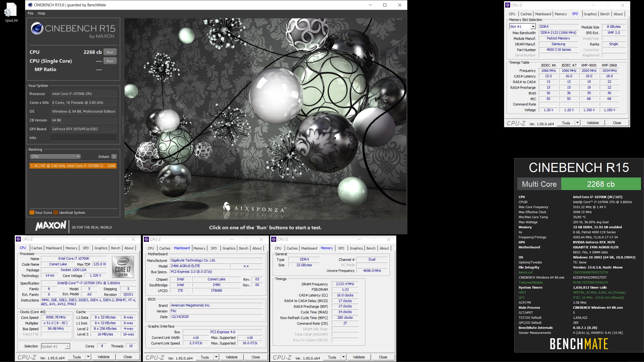Click Validate in the Memory window
Image resolution: width=644 pixels, height=362 pixels.
click(359, 357)
